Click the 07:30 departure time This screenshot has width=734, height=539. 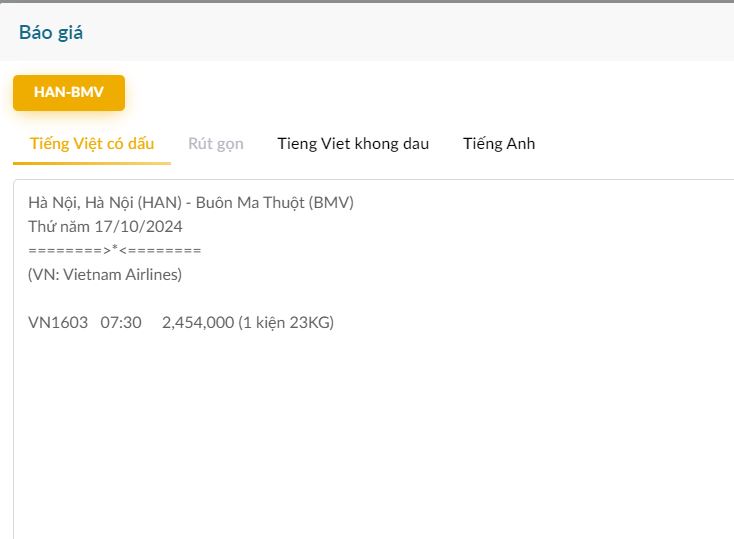(x=121, y=322)
